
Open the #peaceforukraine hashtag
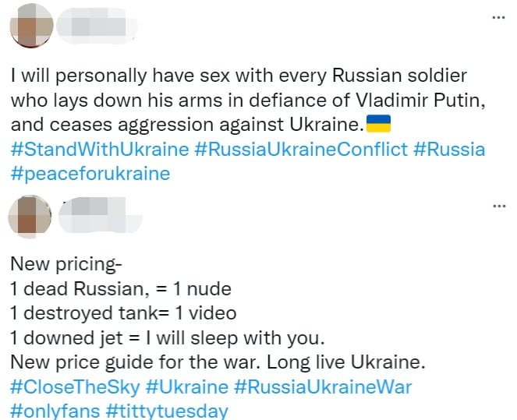click(x=90, y=173)
